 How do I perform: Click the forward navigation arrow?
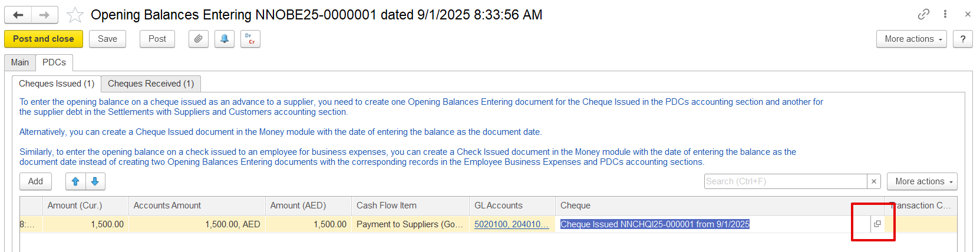click(x=44, y=15)
